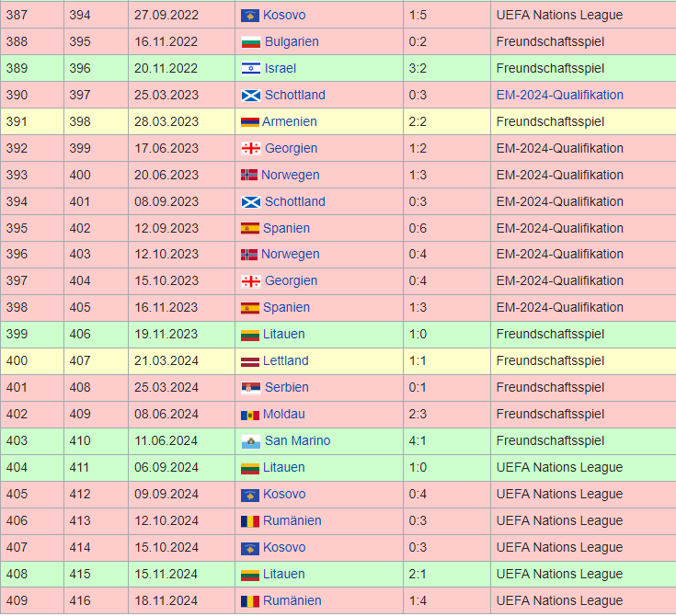Open the Serbien link
Viewport: 676px width, 616px height.
pos(287,388)
